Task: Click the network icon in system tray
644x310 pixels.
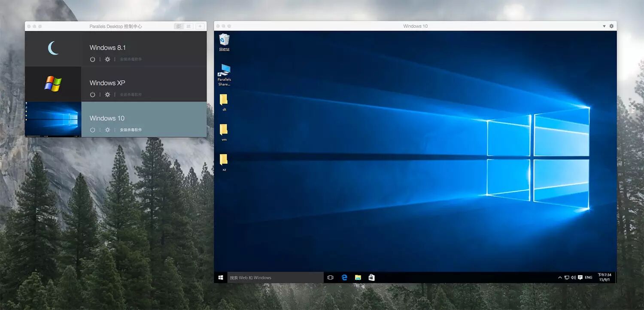Action: [567, 278]
